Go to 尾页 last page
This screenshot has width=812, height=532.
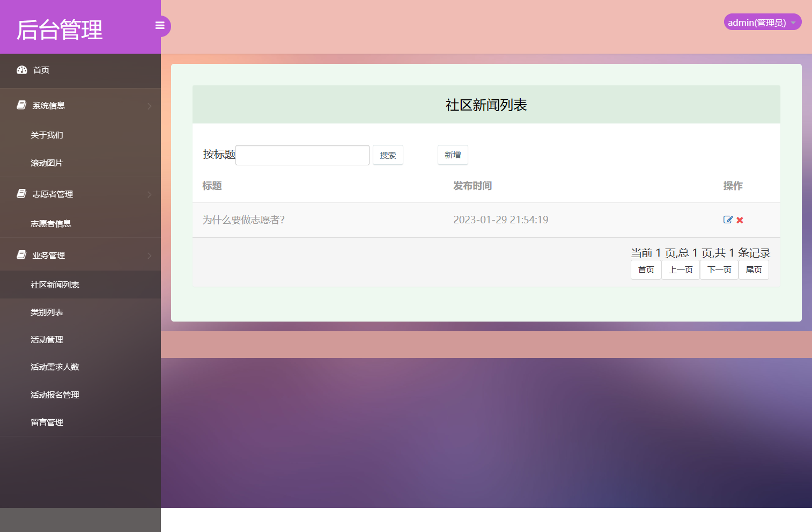click(x=754, y=269)
